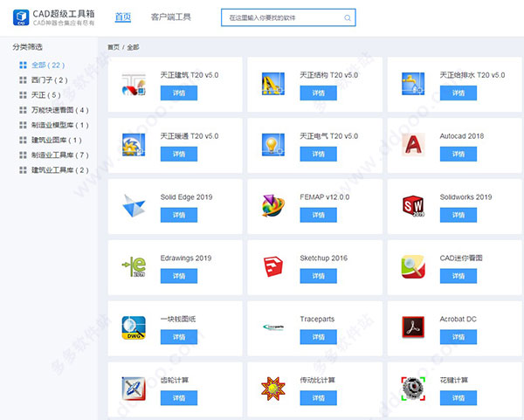524x420 pixels.
Task: Open the 建筑业工具库 (2) category
Action: [54, 170]
